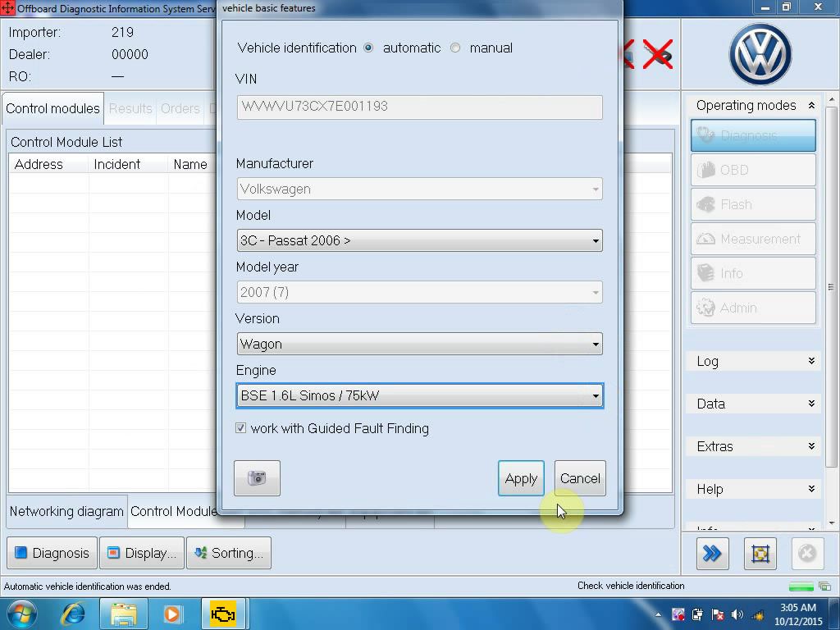Select the Admin operating mode

(753, 308)
